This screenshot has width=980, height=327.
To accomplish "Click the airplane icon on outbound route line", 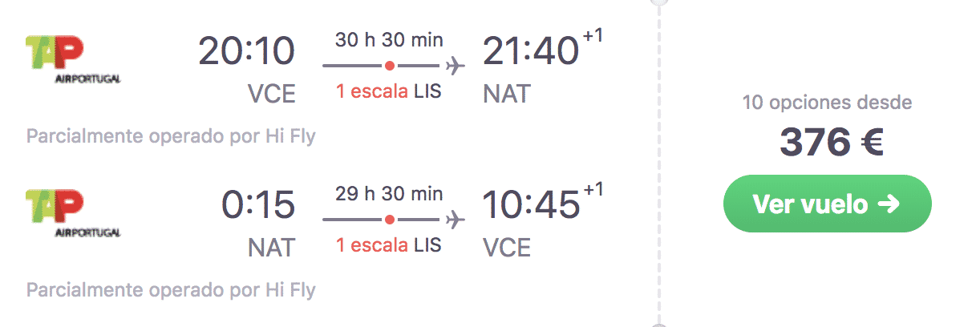I will pos(456,66).
